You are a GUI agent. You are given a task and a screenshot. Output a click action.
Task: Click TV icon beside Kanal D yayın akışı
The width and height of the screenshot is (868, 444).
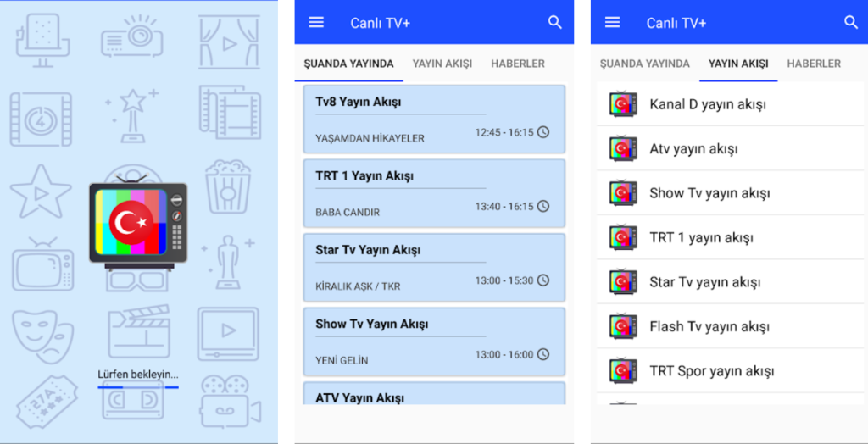coord(623,103)
